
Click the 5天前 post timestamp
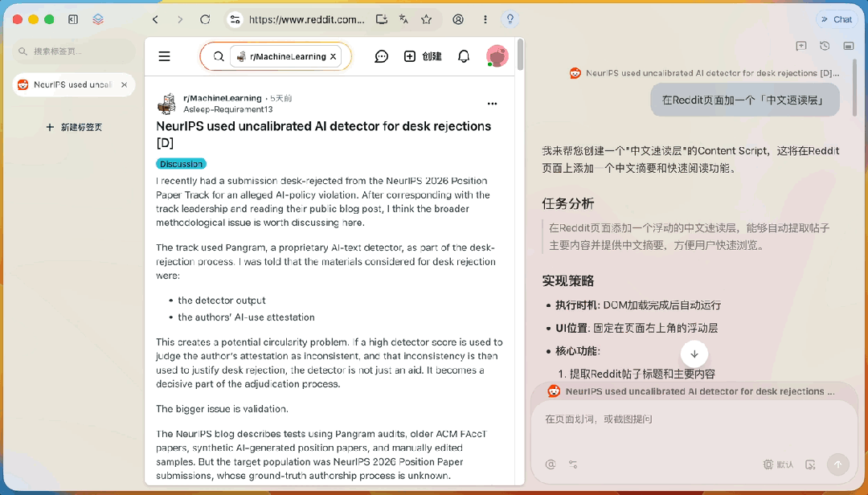(281, 98)
